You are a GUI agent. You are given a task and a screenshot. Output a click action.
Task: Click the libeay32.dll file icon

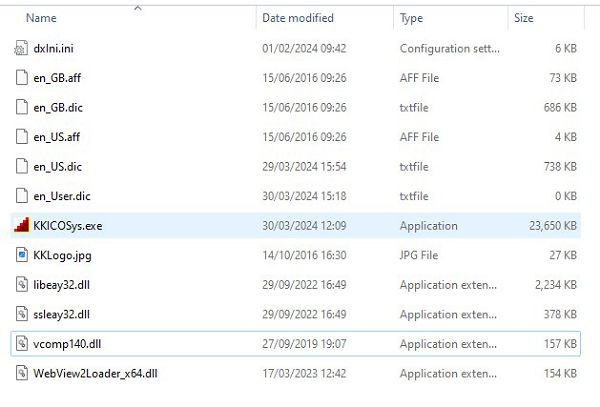point(22,285)
